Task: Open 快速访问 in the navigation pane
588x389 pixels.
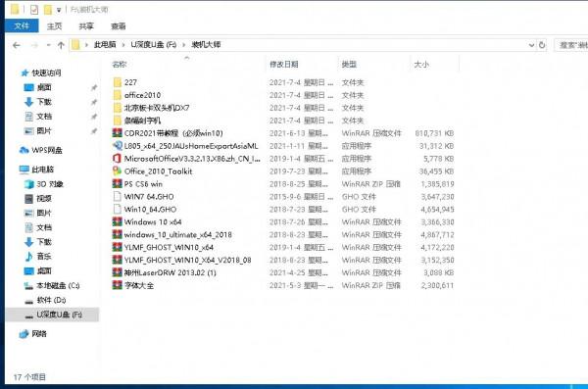Action: 46,73
